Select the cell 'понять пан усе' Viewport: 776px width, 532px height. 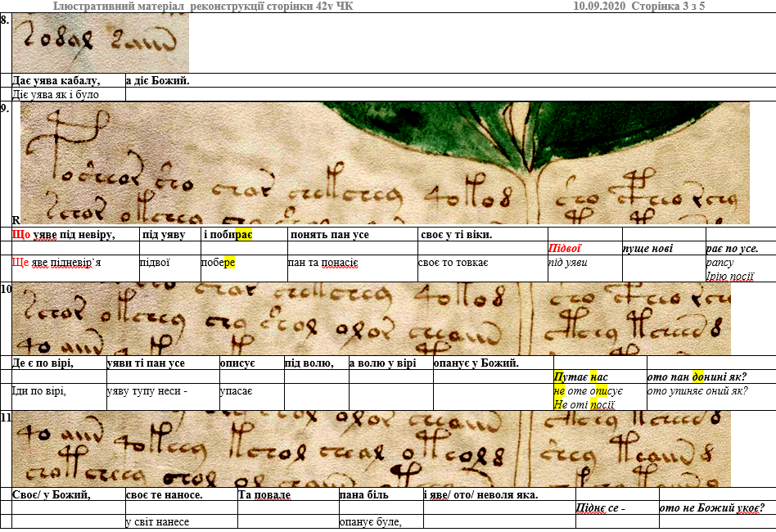coord(352,235)
